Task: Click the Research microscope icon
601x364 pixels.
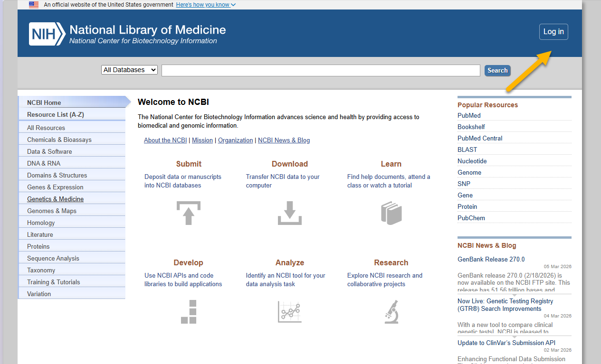Action: click(x=391, y=312)
